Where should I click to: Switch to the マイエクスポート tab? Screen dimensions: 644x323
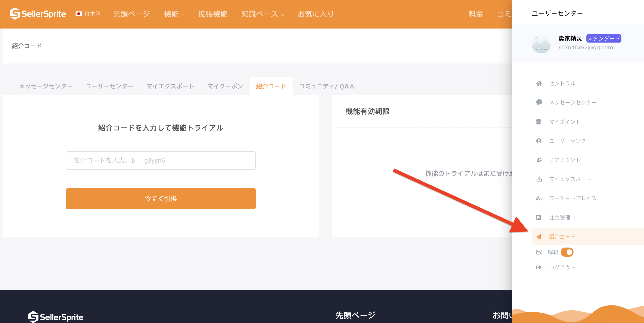click(x=170, y=86)
